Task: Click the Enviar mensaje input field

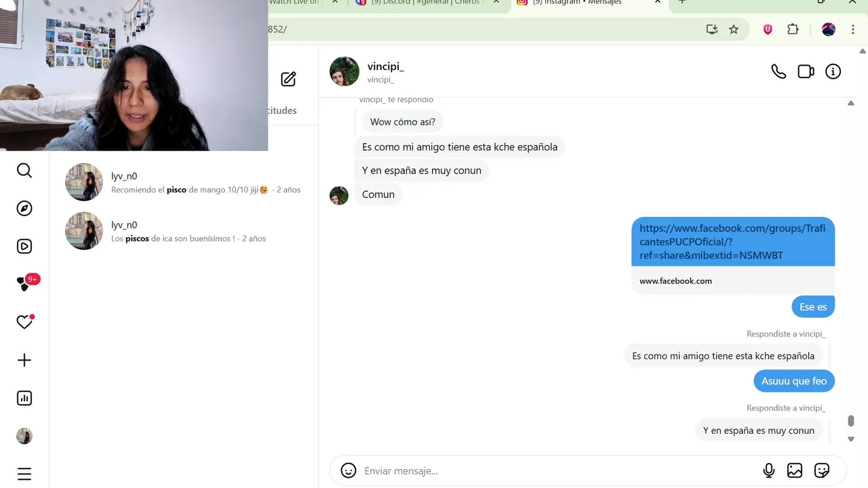Action: pos(556,470)
